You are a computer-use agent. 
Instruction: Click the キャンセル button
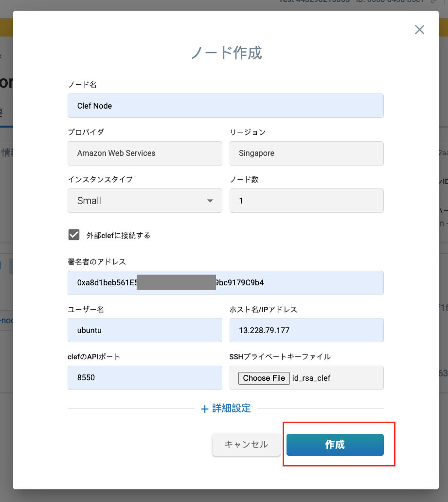246,445
